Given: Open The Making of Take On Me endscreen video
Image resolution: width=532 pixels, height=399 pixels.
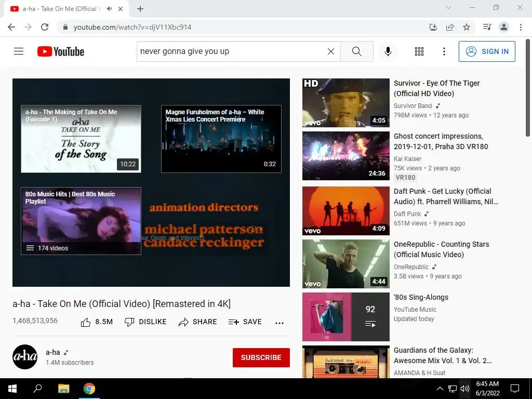Looking at the screenshot, I should pos(81,139).
